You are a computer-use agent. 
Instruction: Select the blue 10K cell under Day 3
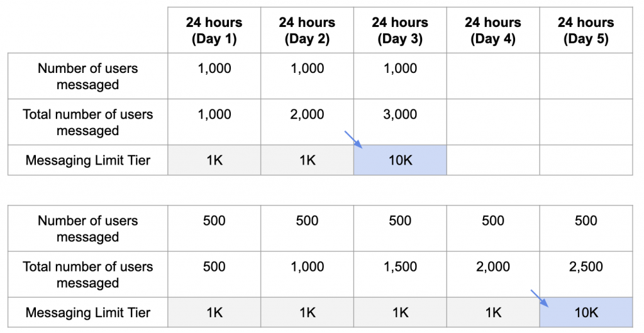pos(400,160)
